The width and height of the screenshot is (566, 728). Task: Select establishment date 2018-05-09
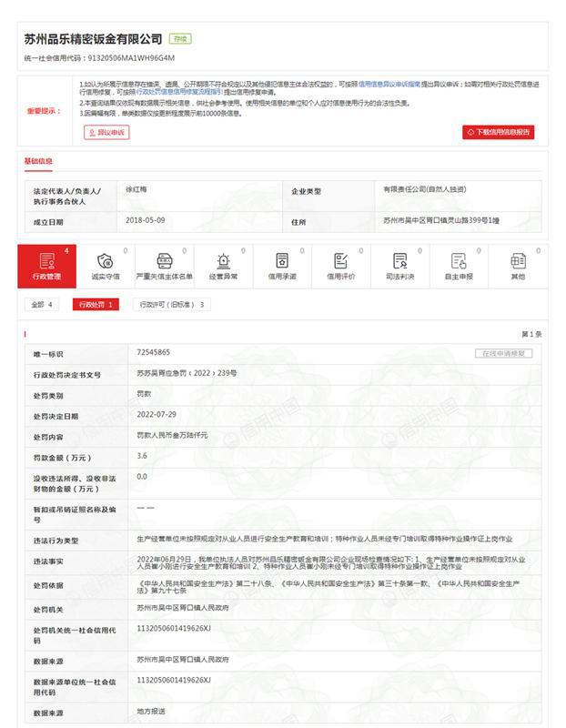146,220
